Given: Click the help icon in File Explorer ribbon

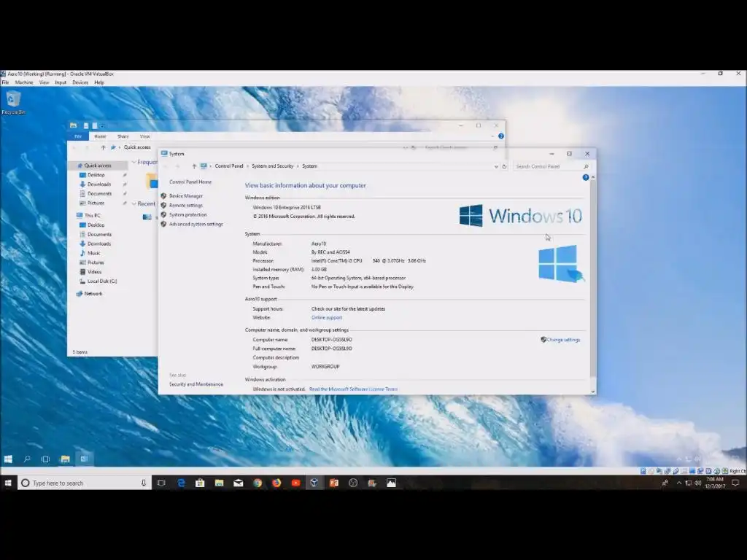Looking at the screenshot, I should 501,136.
